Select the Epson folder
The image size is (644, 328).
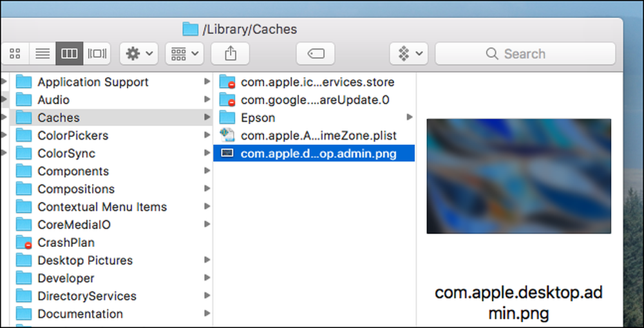[x=314, y=118]
